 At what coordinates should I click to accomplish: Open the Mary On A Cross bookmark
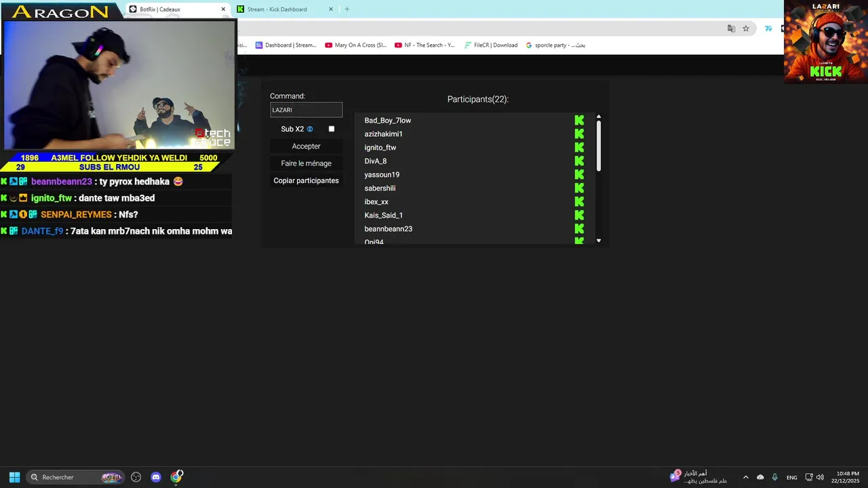[356, 45]
